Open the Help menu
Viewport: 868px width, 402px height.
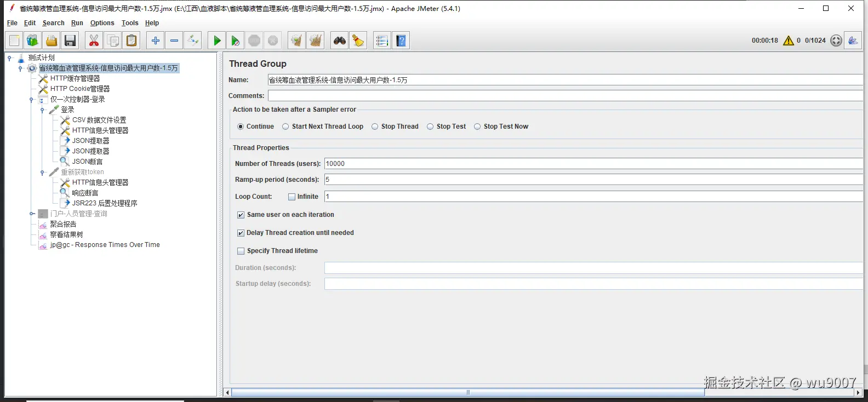[152, 23]
